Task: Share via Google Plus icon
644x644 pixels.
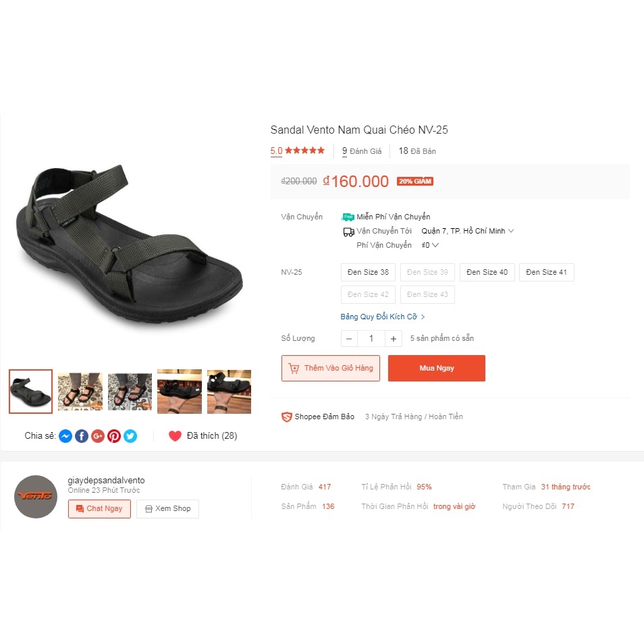Action: tap(98, 436)
